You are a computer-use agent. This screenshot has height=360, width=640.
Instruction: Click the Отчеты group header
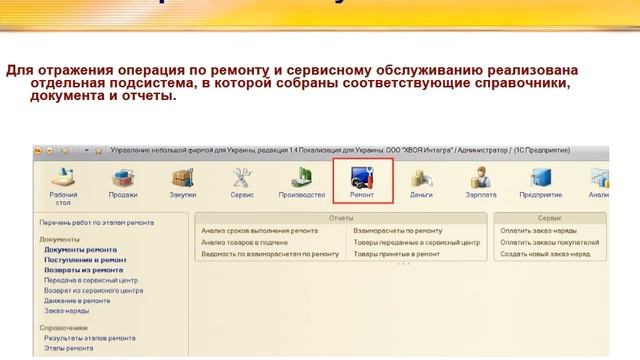[341, 218]
